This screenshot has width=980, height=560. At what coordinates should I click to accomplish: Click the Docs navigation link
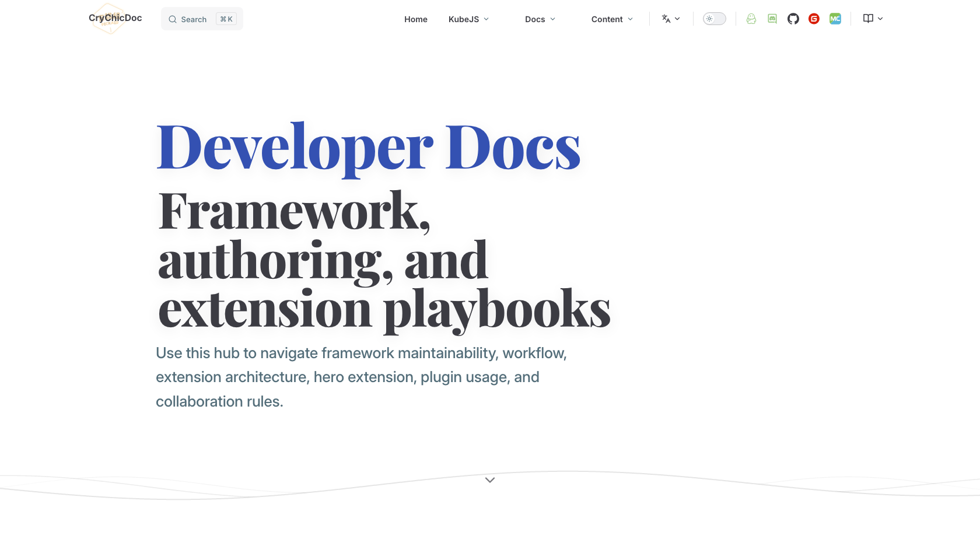(x=535, y=19)
